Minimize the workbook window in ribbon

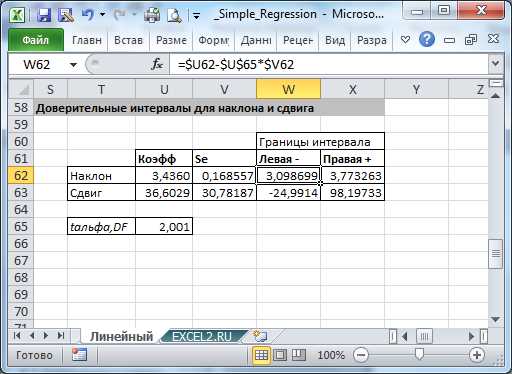[x=449, y=40]
